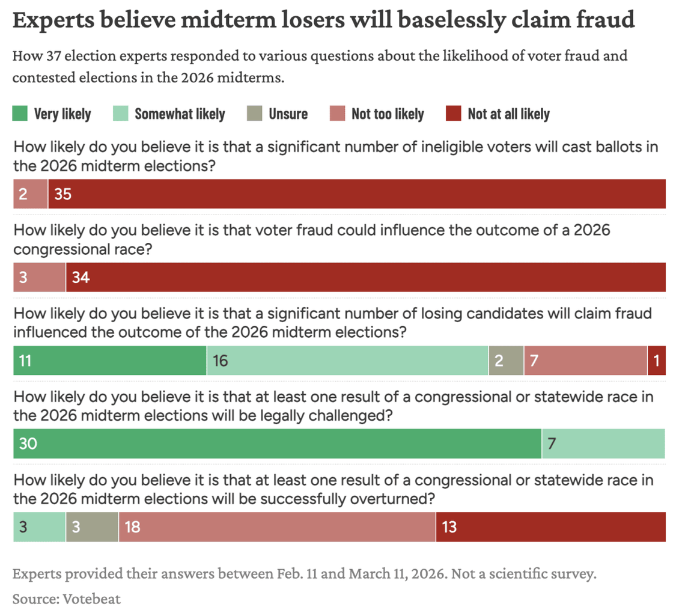The image size is (685, 616).
Task: Click the Very likely green legend swatch
Action: coord(20,114)
